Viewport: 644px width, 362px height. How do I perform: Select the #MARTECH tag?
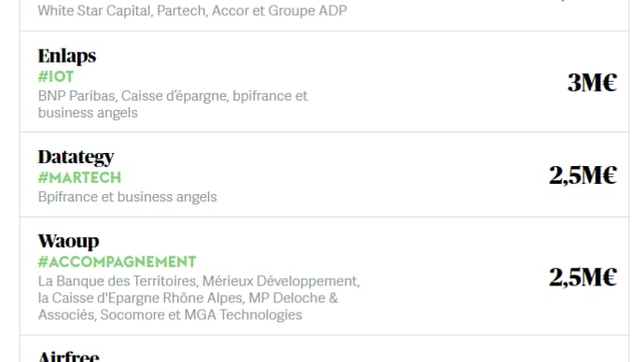tap(79, 177)
